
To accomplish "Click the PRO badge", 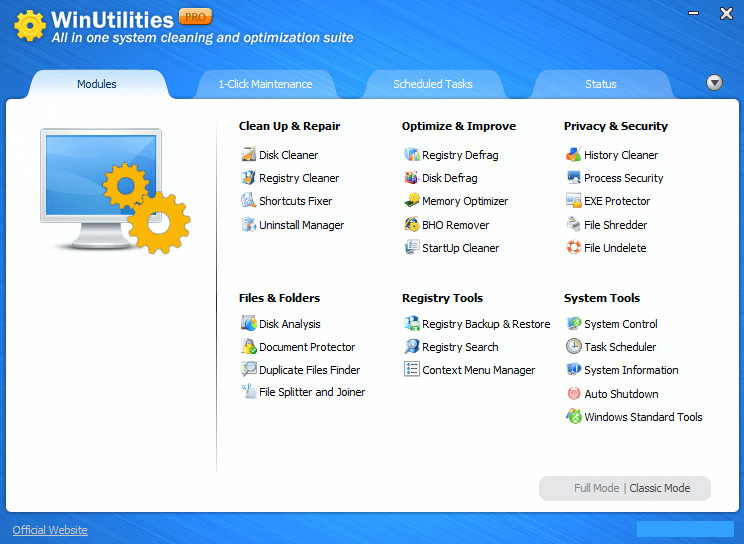I will click(x=195, y=17).
